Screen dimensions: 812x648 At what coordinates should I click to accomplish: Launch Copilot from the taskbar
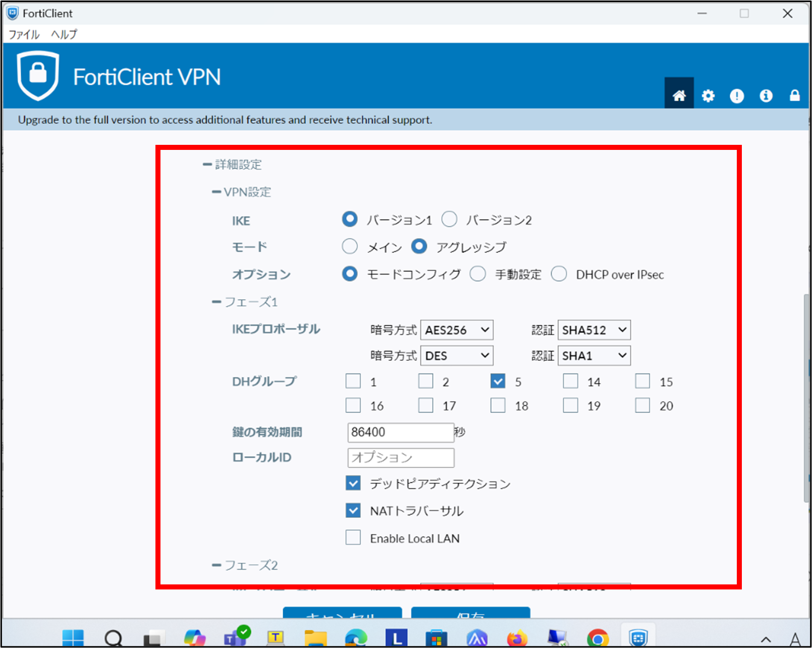195,638
